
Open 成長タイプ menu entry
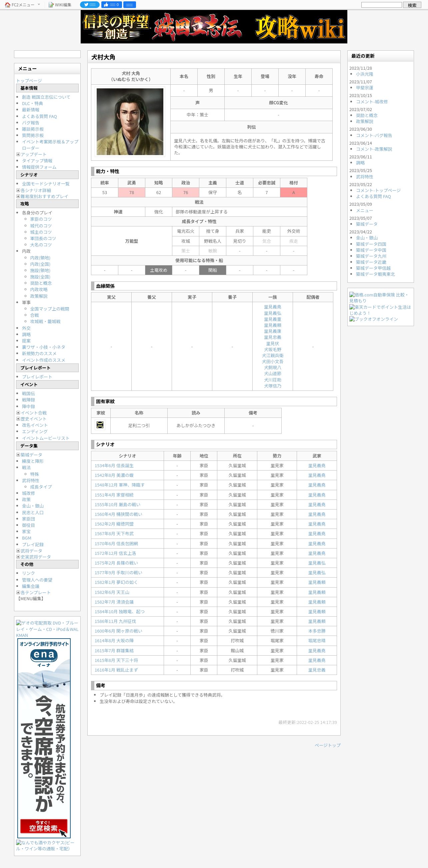41,487
